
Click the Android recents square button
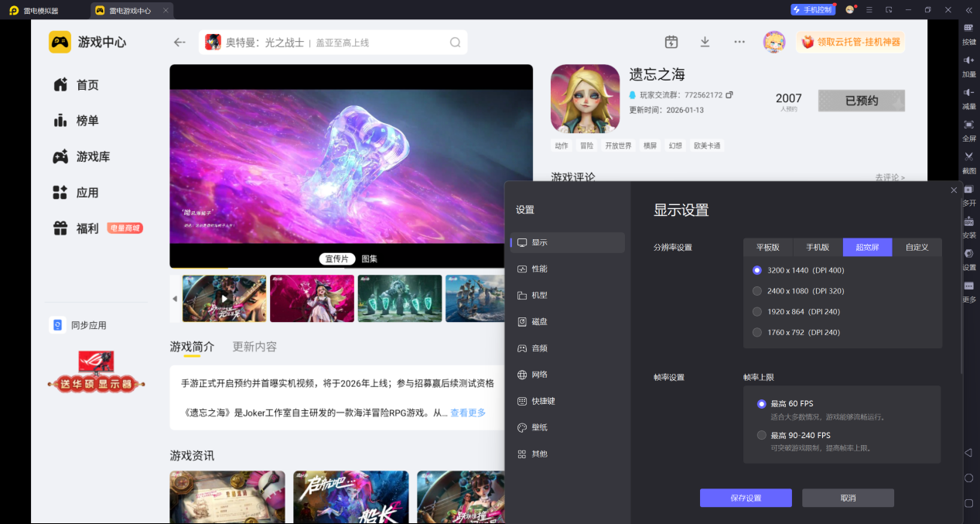(x=968, y=503)
